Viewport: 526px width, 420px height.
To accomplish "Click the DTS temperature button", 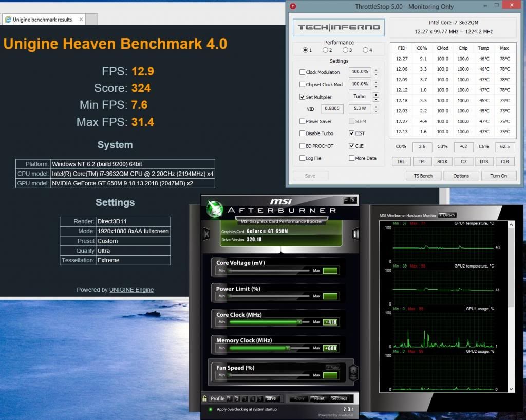I will [x=484, y=162].
